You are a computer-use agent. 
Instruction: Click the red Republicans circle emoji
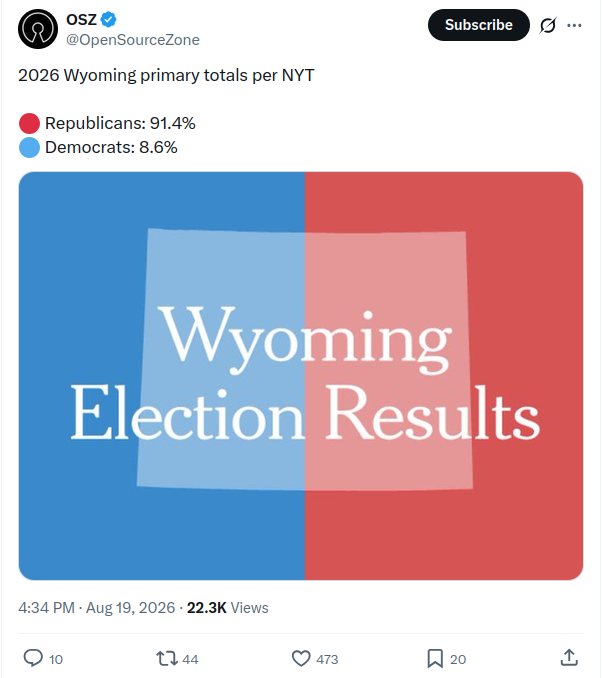[x=29, y=123]
